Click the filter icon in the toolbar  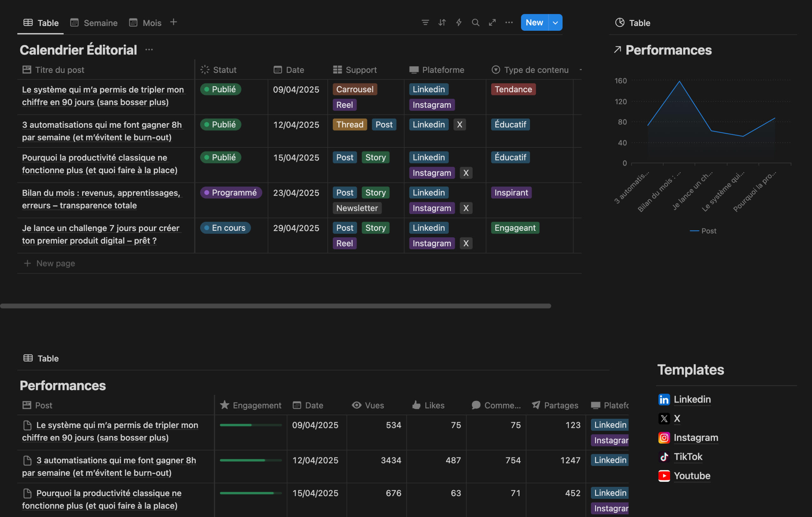pyautogui.click(x=425, y=23)
